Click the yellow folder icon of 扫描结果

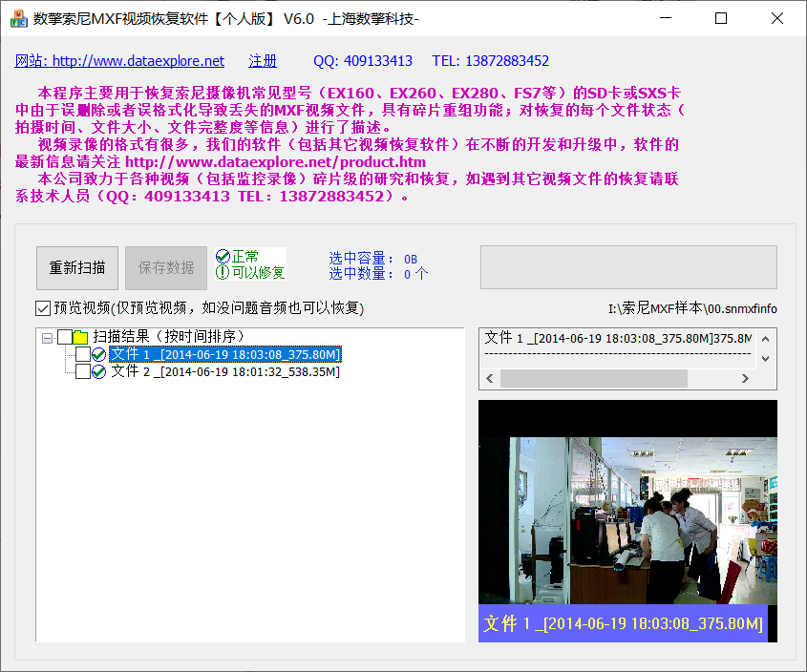(x=81, y=337)
